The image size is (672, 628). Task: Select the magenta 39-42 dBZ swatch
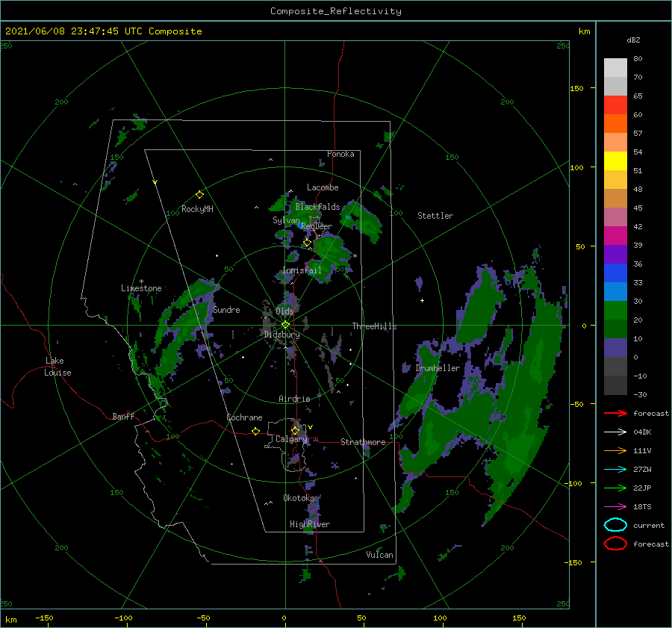point(615,236)
